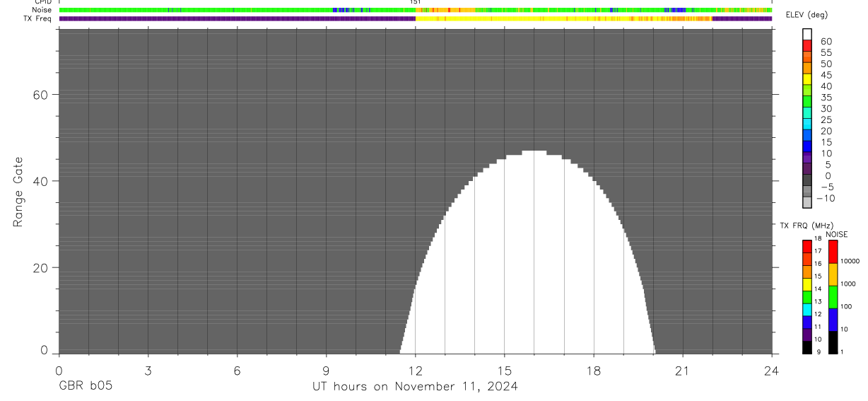Click the TX FRQ colorbar label '18'
Screen dimensions: 868x401
point(818,239)
